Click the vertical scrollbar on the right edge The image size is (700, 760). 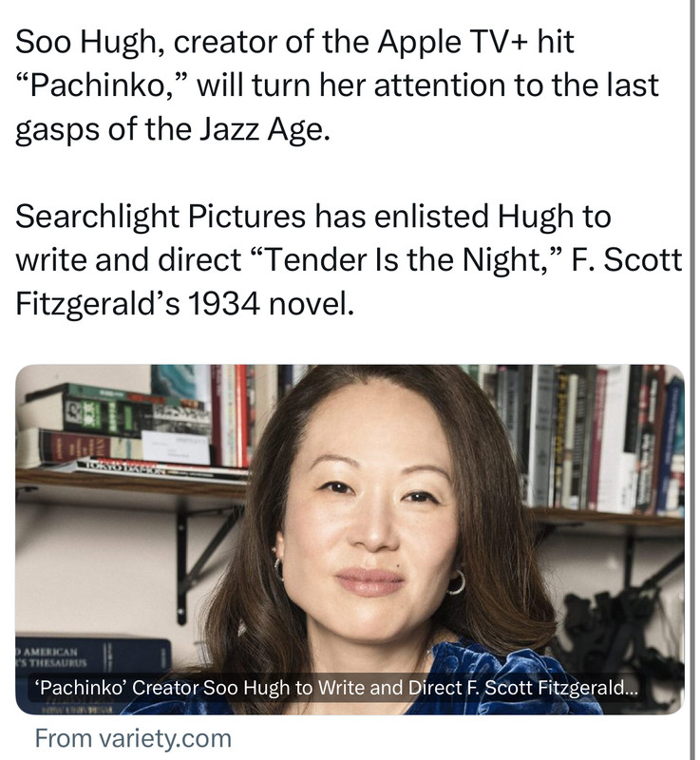point(693,380)
